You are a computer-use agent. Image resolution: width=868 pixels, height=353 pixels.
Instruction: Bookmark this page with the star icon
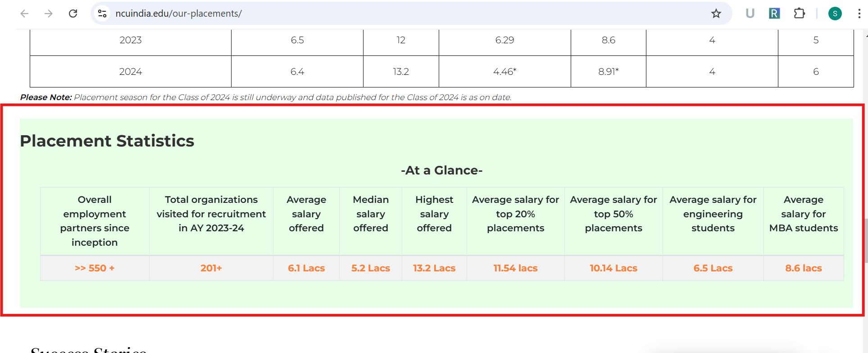(716, 14)
